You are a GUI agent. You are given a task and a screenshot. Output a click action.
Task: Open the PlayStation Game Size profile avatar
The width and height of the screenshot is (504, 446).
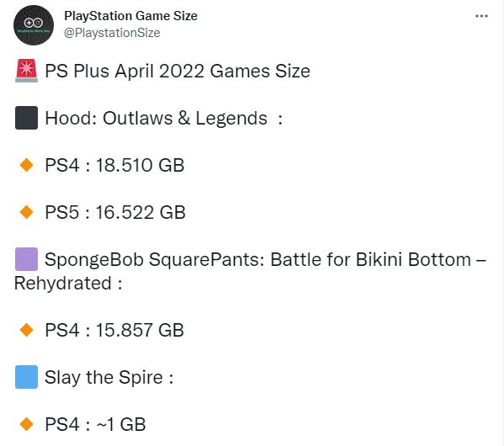pyautogui.click(x=34, y=25)
